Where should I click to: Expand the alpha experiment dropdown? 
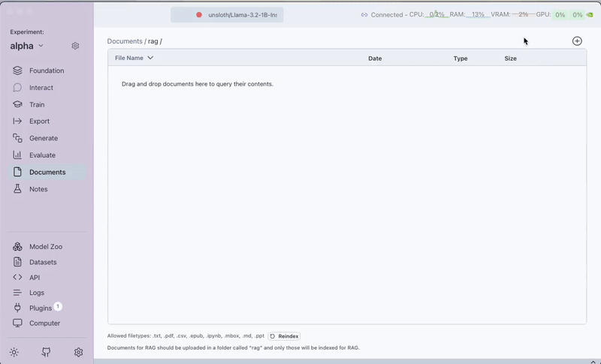[x=41, y=46]
